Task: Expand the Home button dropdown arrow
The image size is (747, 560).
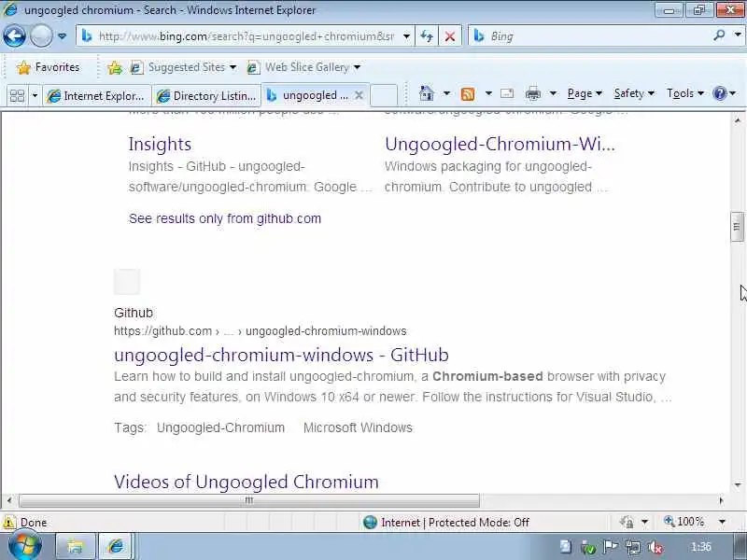Action: point(446,93)
